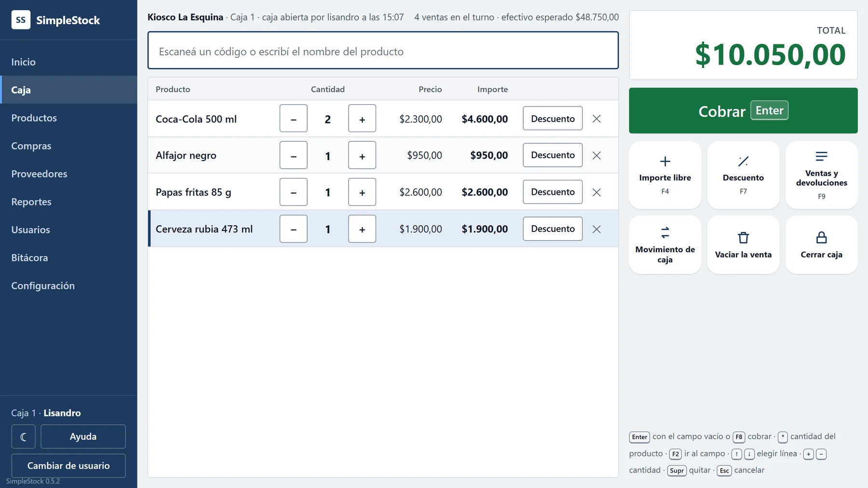Decrease Coca-Cola 500 ml quantity
Image resolution: width=868 pixels, height=488 pixels.
pos(294,119)
